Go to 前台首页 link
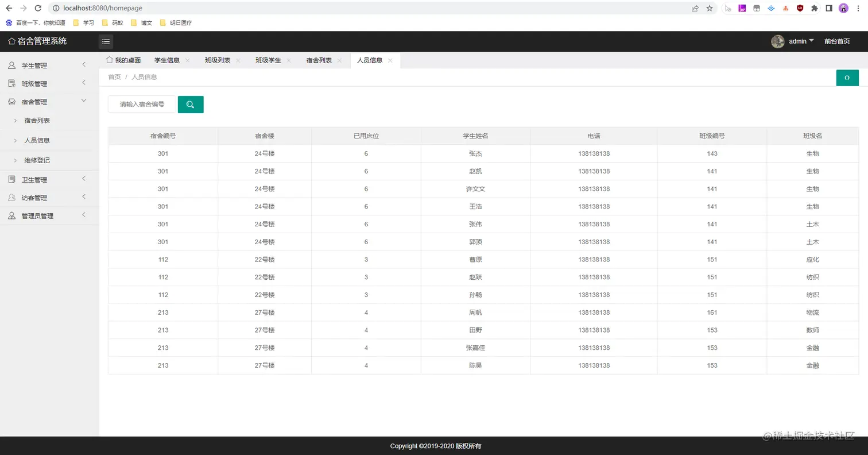 837,41
